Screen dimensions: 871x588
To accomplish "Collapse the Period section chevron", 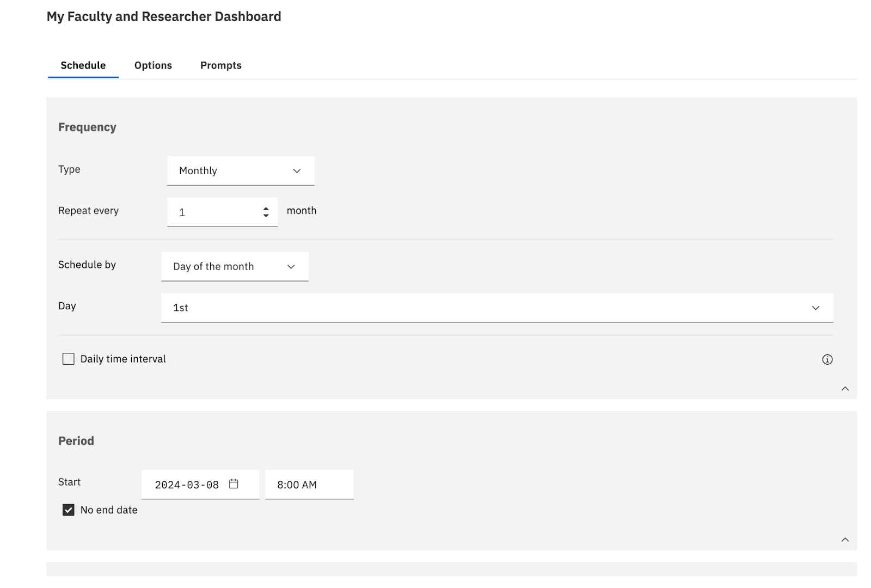I will tap(845, 540).
